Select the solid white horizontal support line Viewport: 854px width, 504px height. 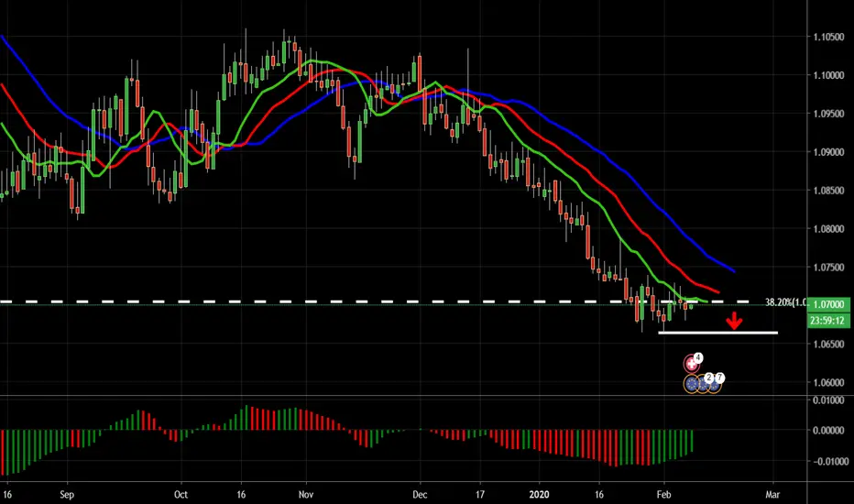pos(717,333)
